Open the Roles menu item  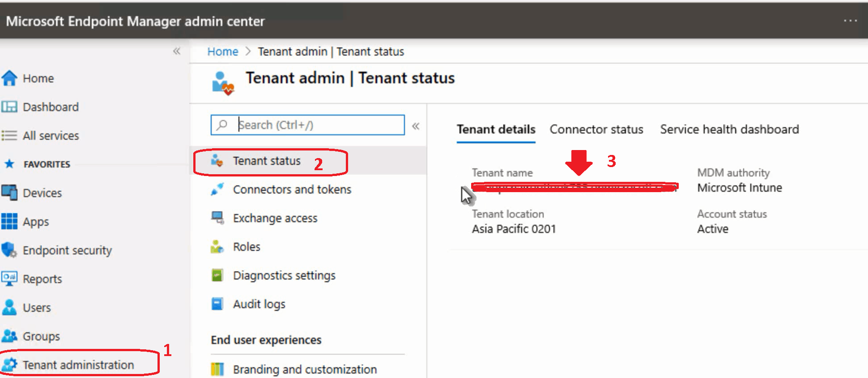247,247
